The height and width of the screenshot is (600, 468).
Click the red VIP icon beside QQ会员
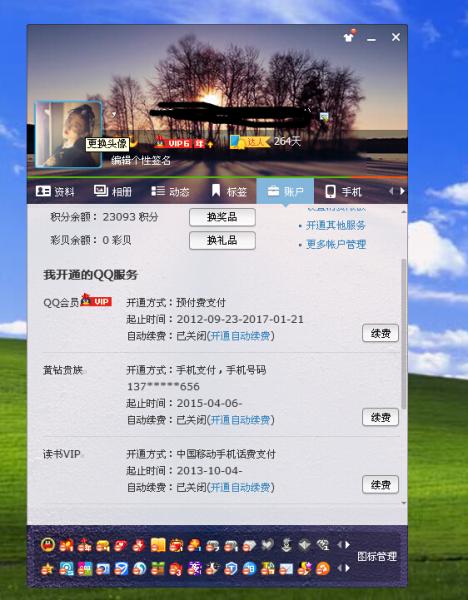[x=96, y=301]
